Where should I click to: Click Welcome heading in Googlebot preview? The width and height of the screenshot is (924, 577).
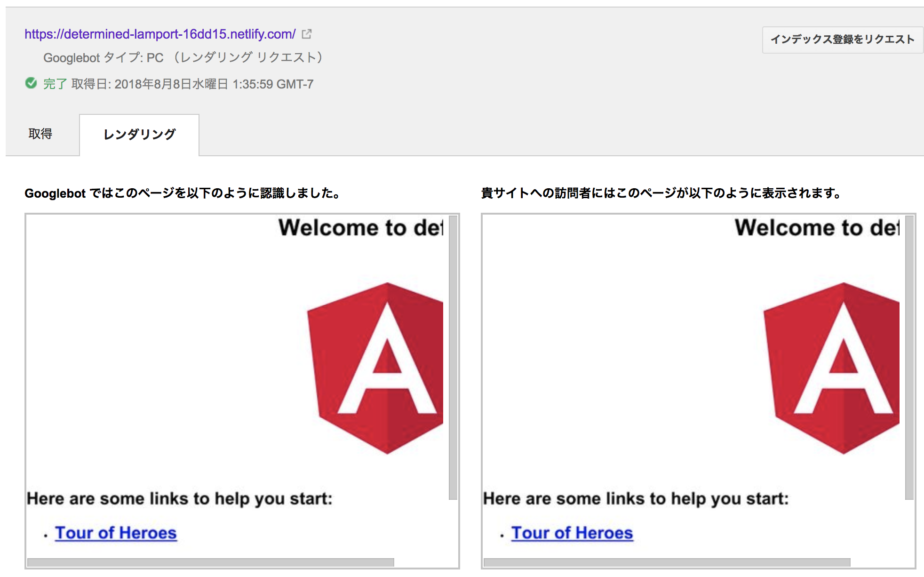point(360,228)
